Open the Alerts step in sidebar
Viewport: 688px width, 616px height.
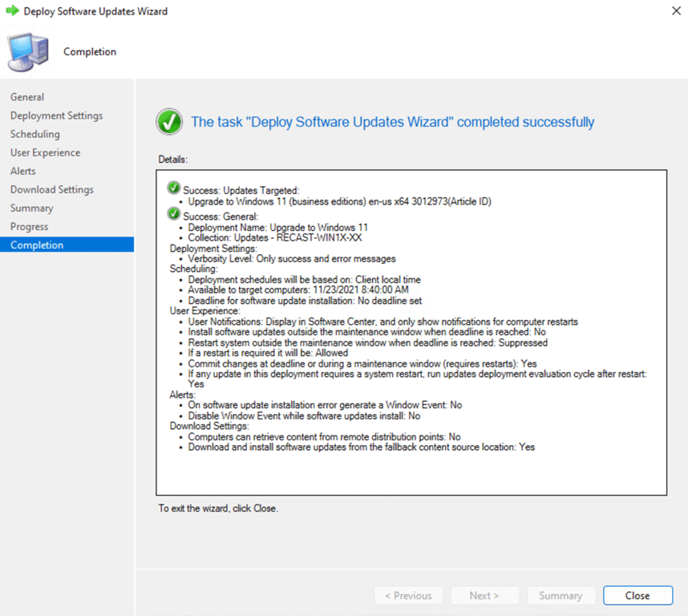point(22,171)
